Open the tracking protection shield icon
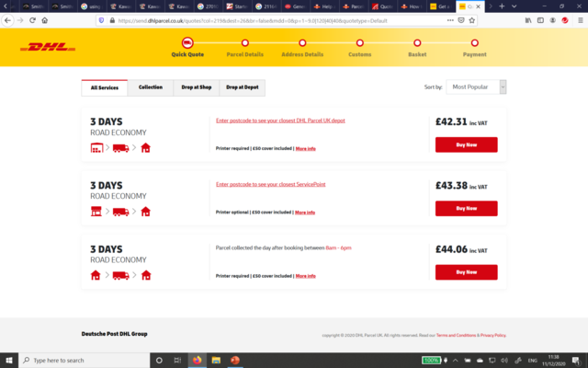 (101, 20)
